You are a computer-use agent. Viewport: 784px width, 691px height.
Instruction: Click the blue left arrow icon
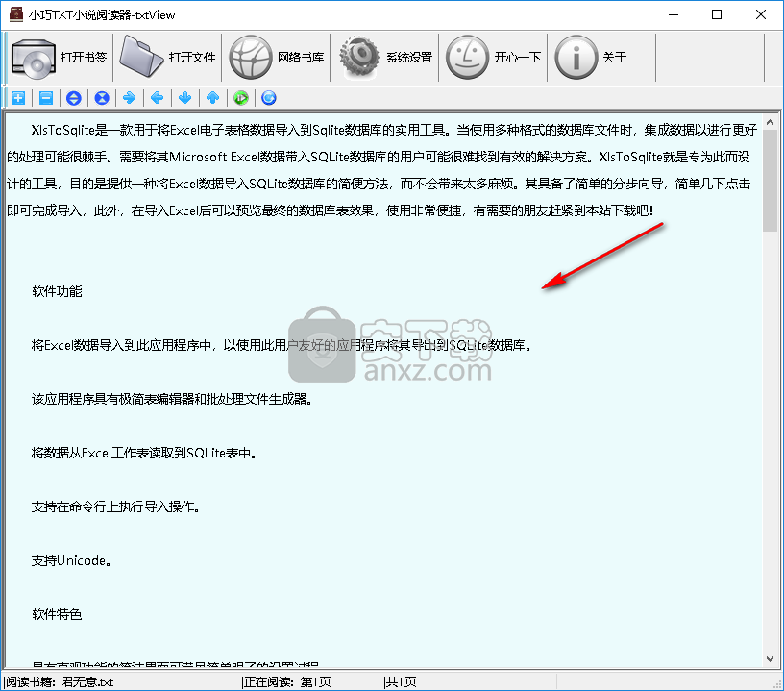click(x=158, y=98)
